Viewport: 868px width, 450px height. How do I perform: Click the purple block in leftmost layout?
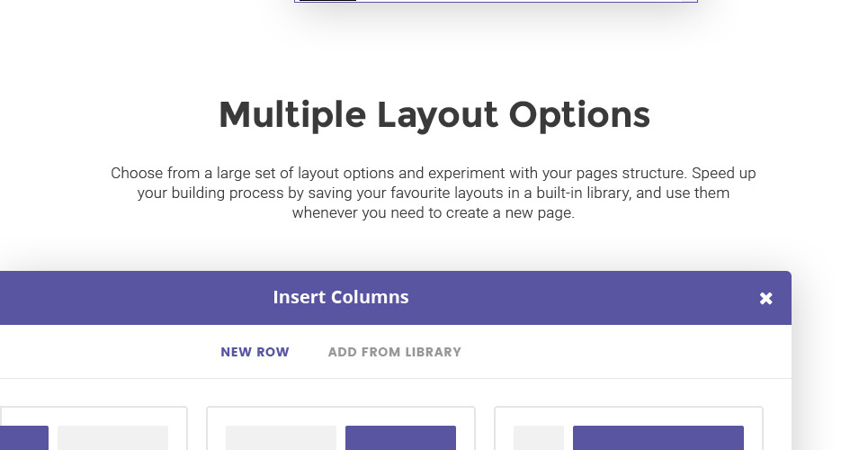pyautogui.click(x=23, y=438)
